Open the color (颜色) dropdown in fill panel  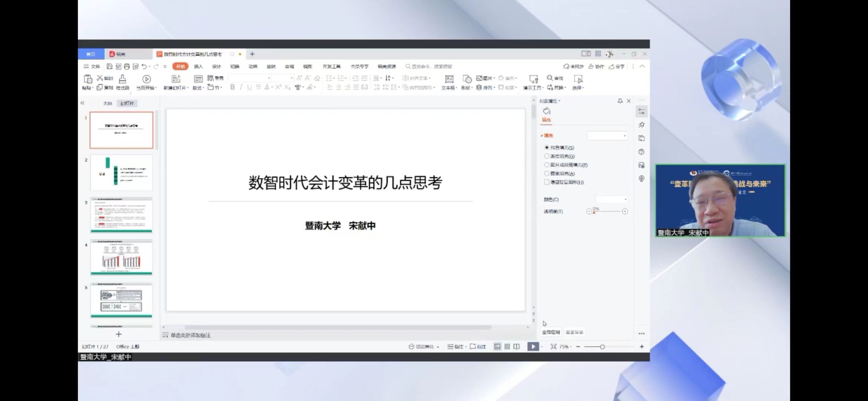pos(612,199)
